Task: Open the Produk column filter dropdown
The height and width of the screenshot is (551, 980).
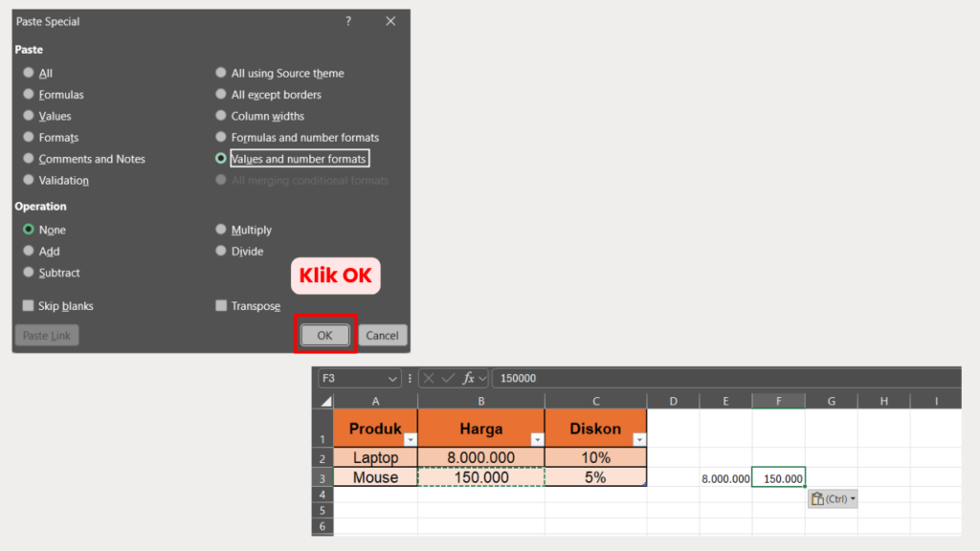Action: coord(409,439)
